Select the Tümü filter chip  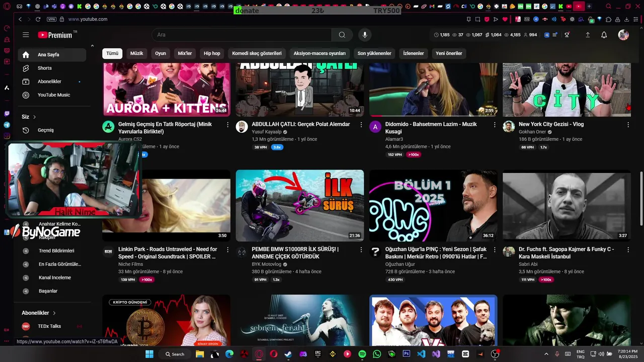coord(112,53)
